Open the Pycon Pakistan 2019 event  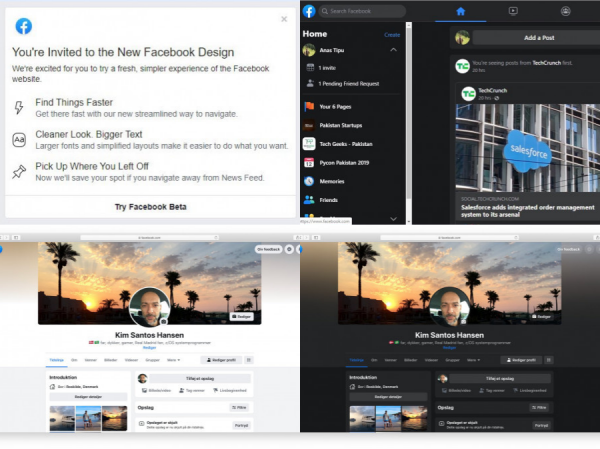(x=344, y=163)
